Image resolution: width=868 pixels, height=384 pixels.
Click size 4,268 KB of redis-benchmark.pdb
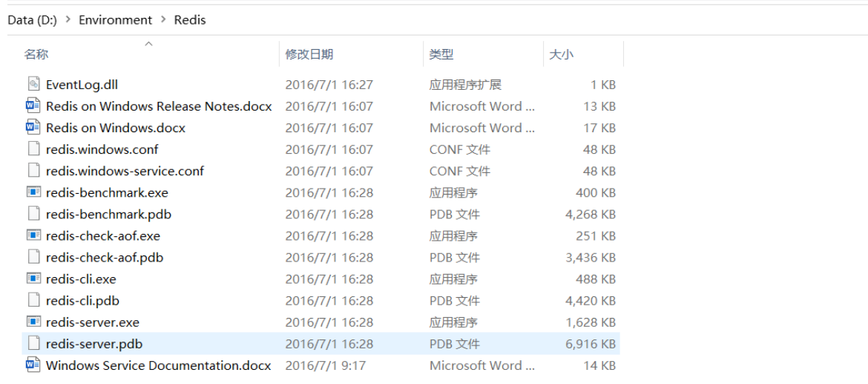[590, 215]
